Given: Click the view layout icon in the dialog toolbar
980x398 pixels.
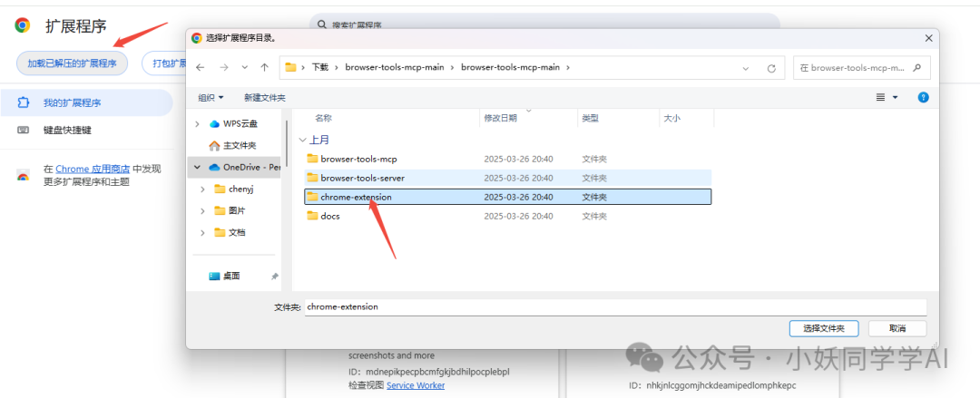Looking at the screenshot, I should pos(880,98).
